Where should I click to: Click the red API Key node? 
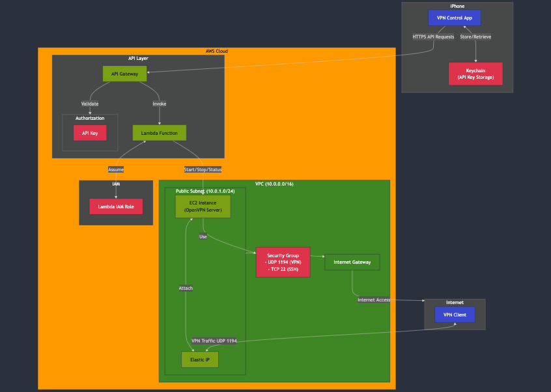coord(90,133)
